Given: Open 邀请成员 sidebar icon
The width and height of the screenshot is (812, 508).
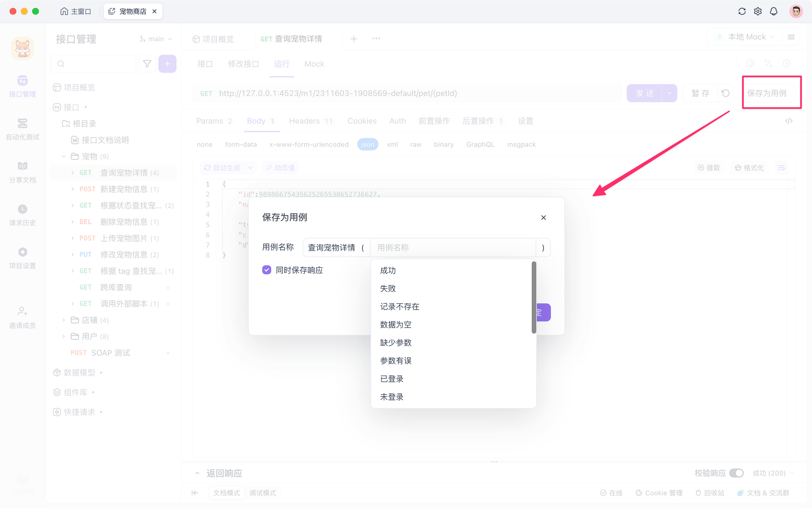Looking at the screenshot, I should pos(23,318).
